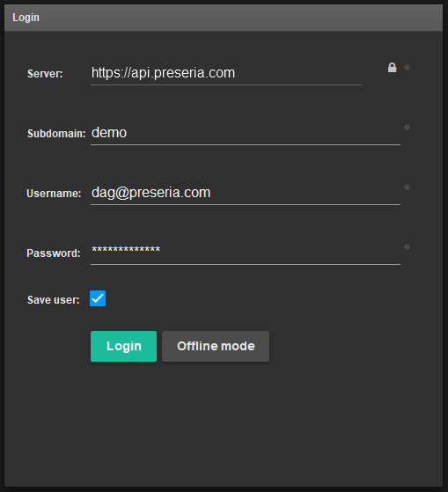The width and height of the screenshot is (448, 492).
Task: Click the asterisk icon on Subdomain row
Action: pos(407,128)
